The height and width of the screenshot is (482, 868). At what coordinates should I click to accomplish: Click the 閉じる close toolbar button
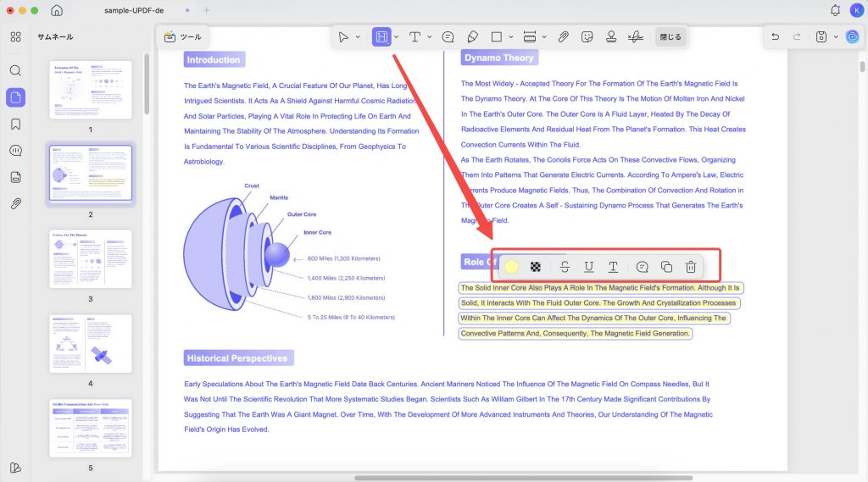(x=670, y=37)
